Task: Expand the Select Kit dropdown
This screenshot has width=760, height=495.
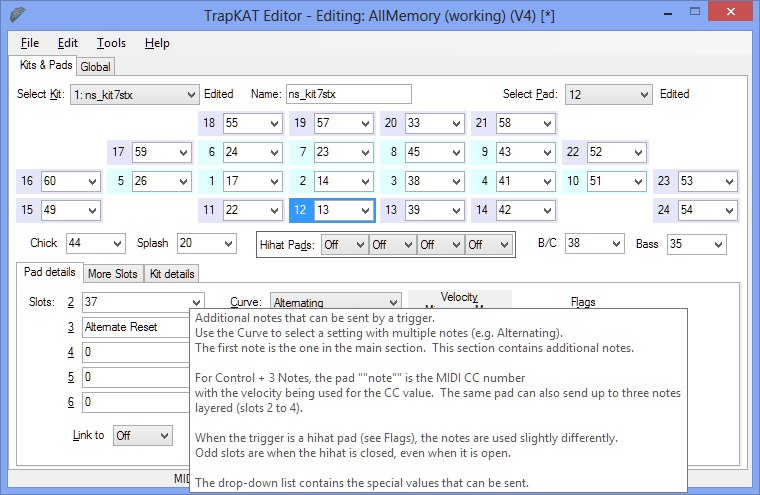Action: (x=134, y=95)
